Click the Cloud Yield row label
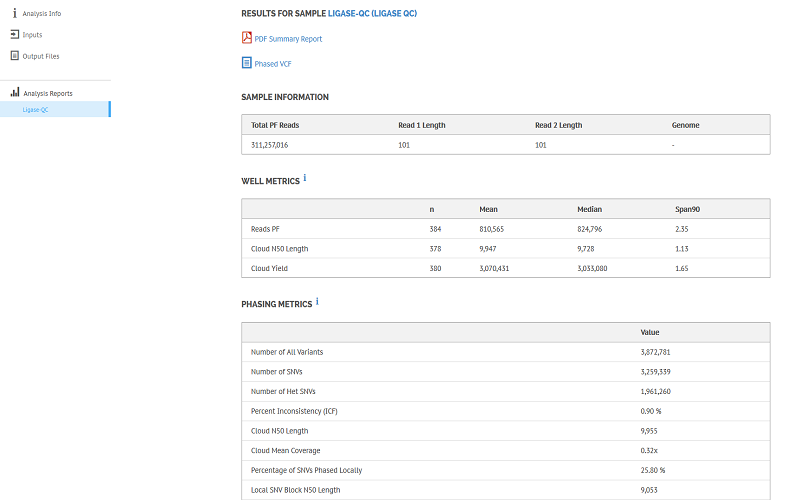Image resolution: width=800 pixels, height=500 pixels. tap(269, 268)
